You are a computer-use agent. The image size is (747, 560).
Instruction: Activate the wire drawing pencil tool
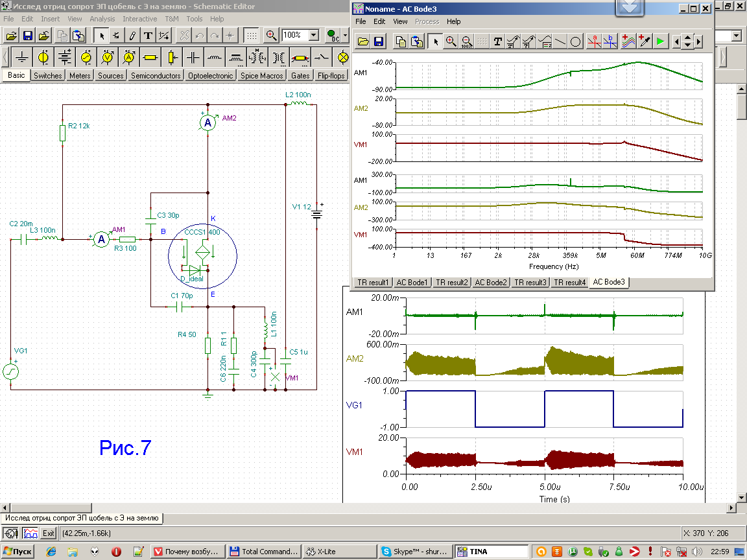132,35
